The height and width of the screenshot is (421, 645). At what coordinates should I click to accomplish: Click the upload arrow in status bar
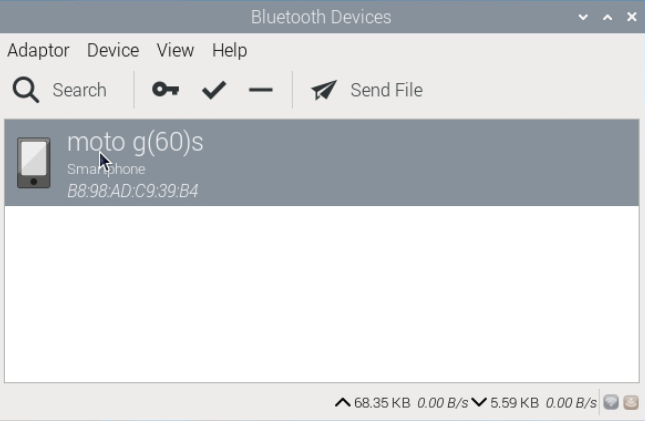point(343,402)
